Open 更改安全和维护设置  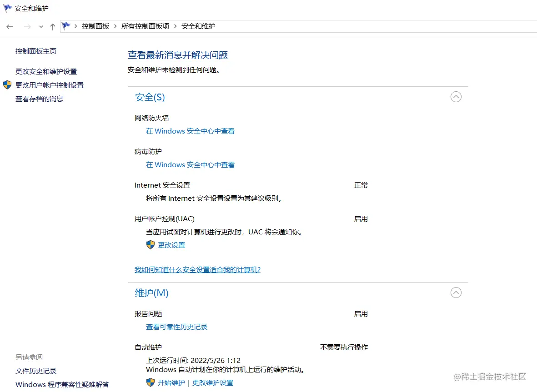point(46,71)
